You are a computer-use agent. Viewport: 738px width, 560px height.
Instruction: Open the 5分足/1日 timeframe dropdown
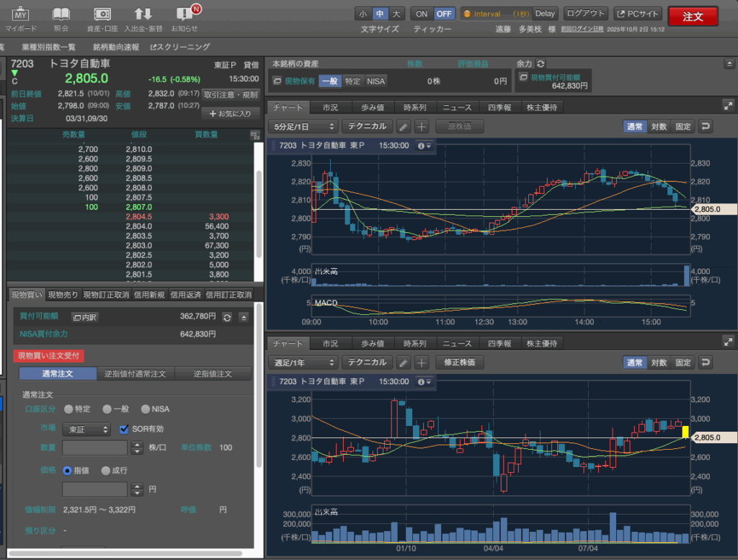pyautogui.click(x=303, y=126)
